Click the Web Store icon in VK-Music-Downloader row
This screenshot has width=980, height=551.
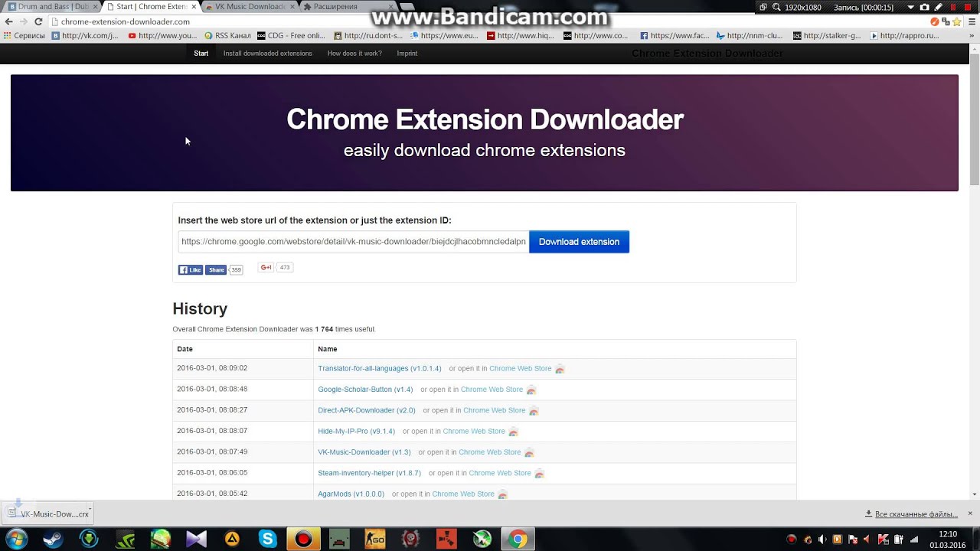pyautogui.click(x=529, y=452)
